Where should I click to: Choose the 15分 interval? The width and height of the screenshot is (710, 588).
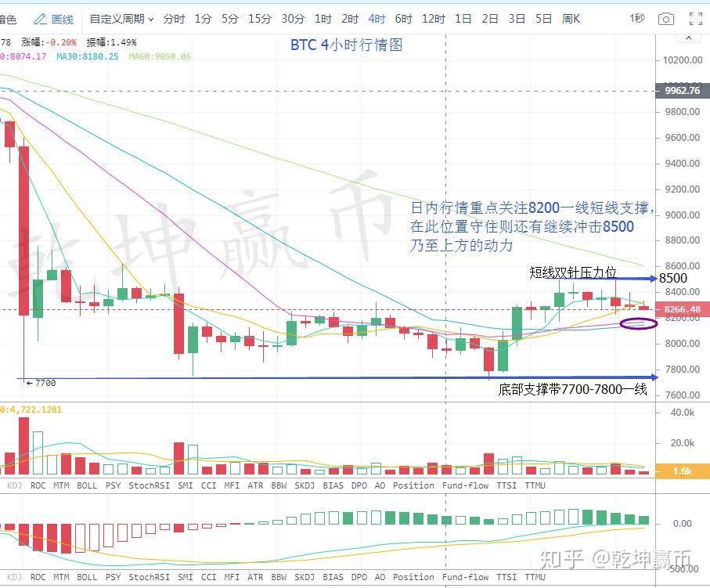[259, 19]
